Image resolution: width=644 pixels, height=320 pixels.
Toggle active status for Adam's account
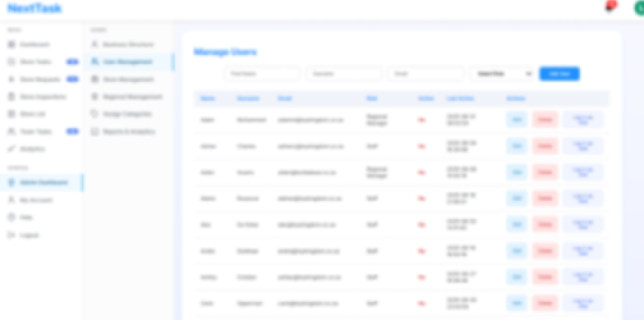(x=421, y=120)
